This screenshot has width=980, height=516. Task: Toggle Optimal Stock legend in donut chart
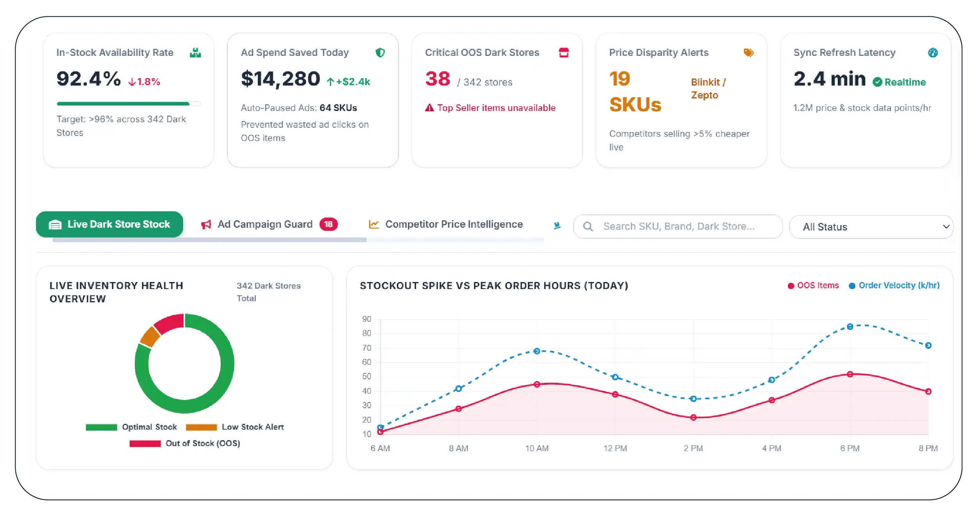tap(131, 427)
